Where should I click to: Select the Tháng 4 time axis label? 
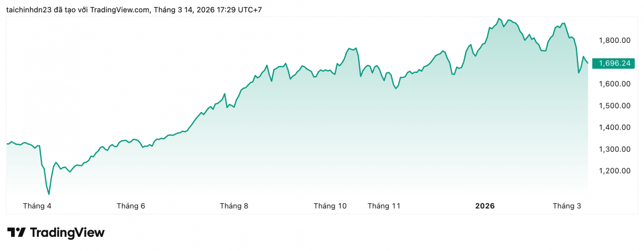37,206
